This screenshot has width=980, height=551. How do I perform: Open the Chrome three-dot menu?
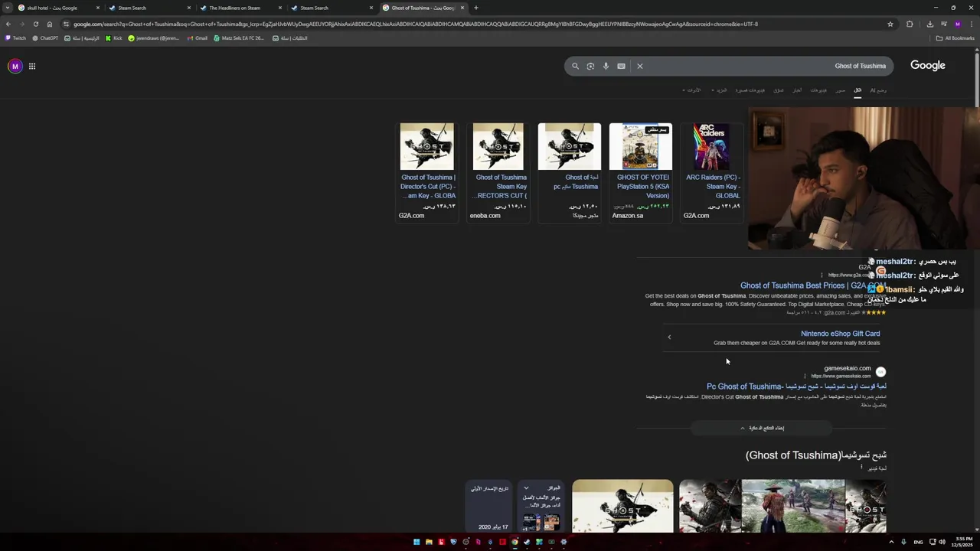[x=972, y=24]
